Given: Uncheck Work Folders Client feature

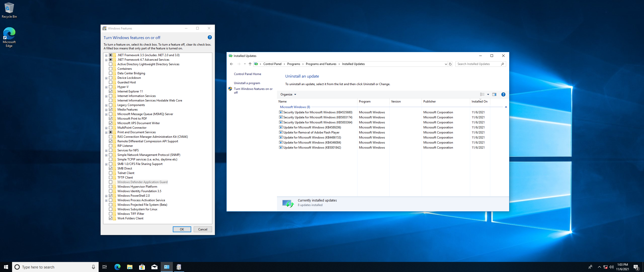Looking at the screenshot, I should click(x=110, y=218).
